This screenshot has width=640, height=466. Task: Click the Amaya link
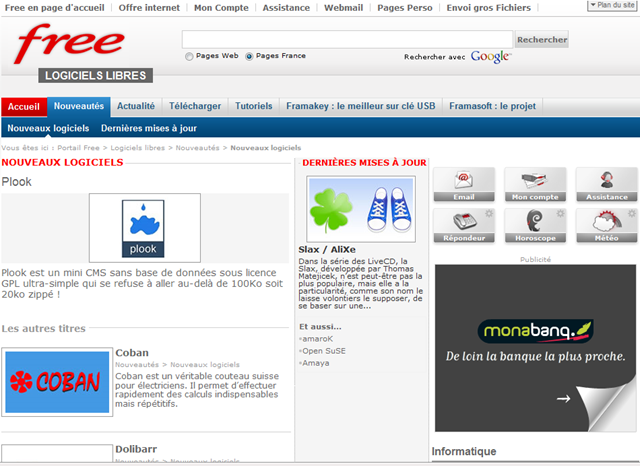point(316,363)
